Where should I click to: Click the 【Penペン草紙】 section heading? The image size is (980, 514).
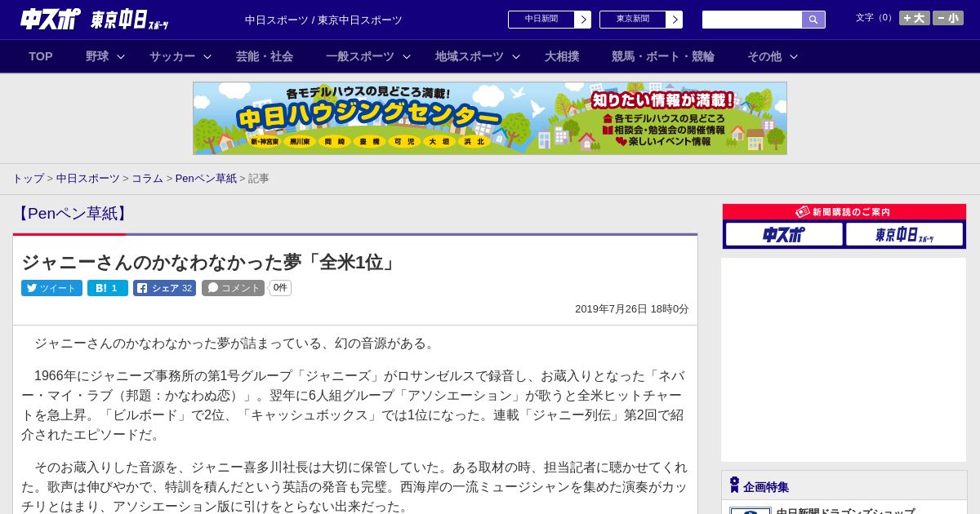73,214
